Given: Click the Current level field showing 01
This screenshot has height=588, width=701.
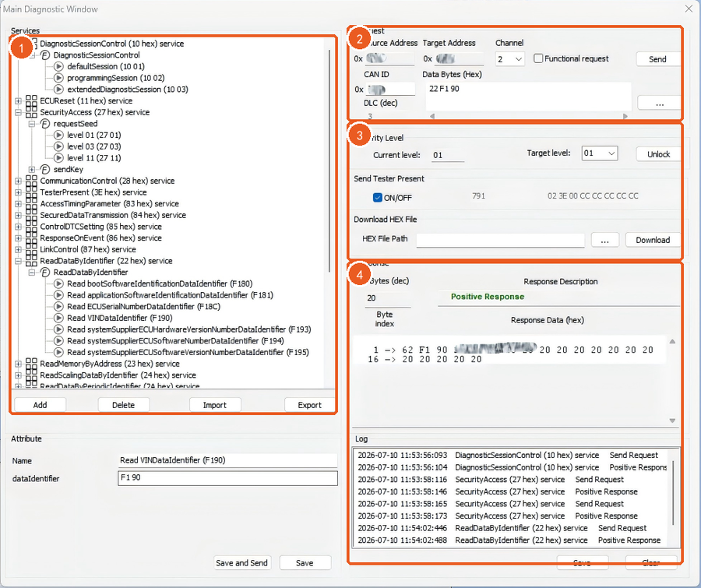Looking at the screenshot, I should click(x=448, y=155).
